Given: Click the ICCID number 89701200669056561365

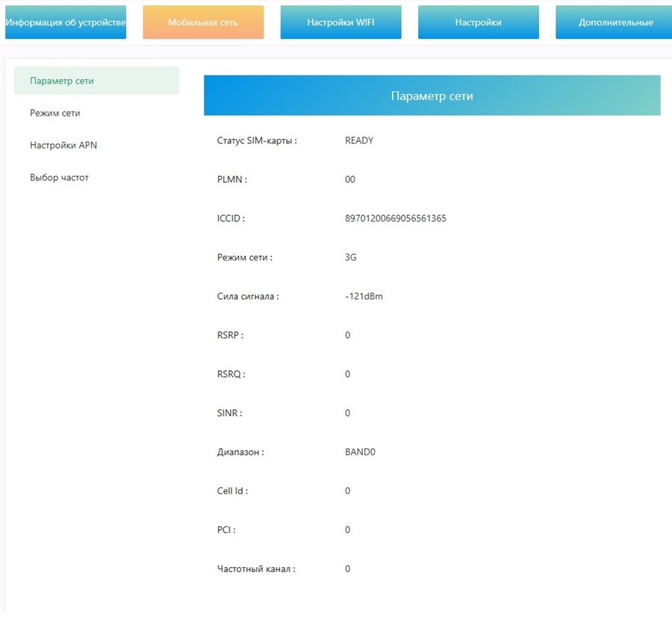Looking at the screenshot, I should point(395,218).
